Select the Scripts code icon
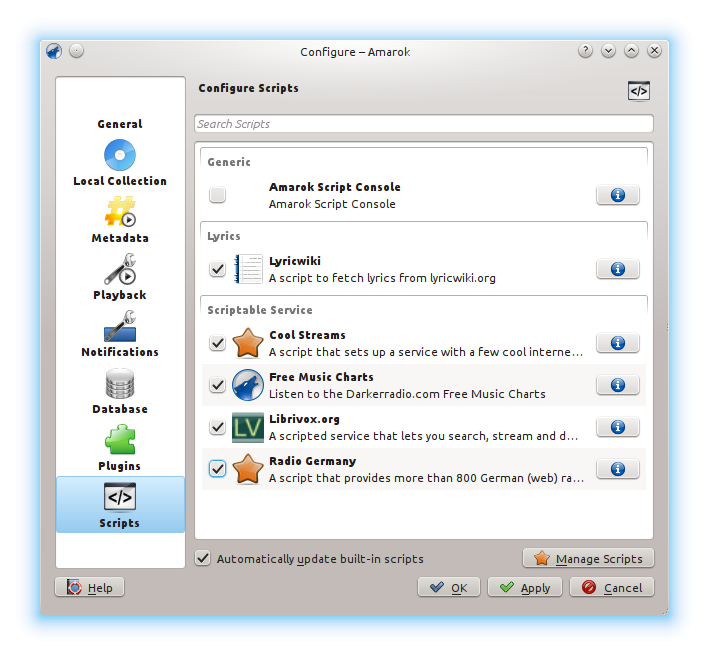Screen dimensions: 709x655 tap(120, 497)
